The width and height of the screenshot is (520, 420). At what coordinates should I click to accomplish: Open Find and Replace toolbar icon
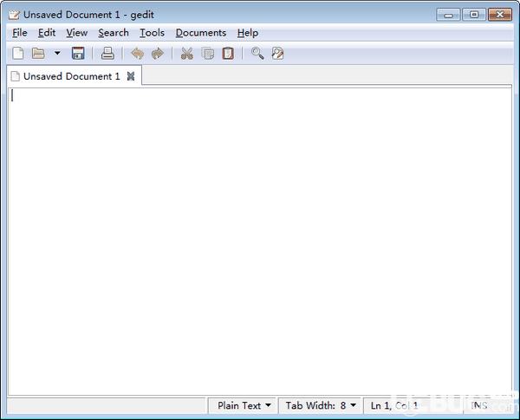[x=277, y=54]
